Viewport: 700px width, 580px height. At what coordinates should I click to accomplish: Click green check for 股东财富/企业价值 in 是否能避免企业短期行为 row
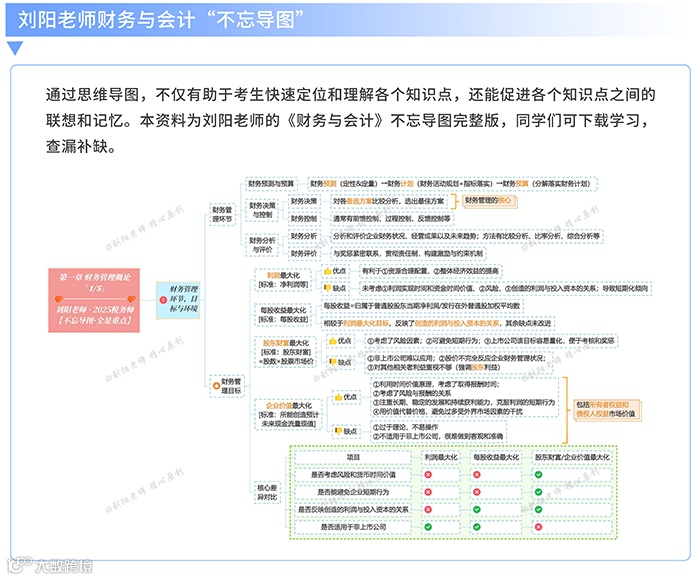click(538, 492)
